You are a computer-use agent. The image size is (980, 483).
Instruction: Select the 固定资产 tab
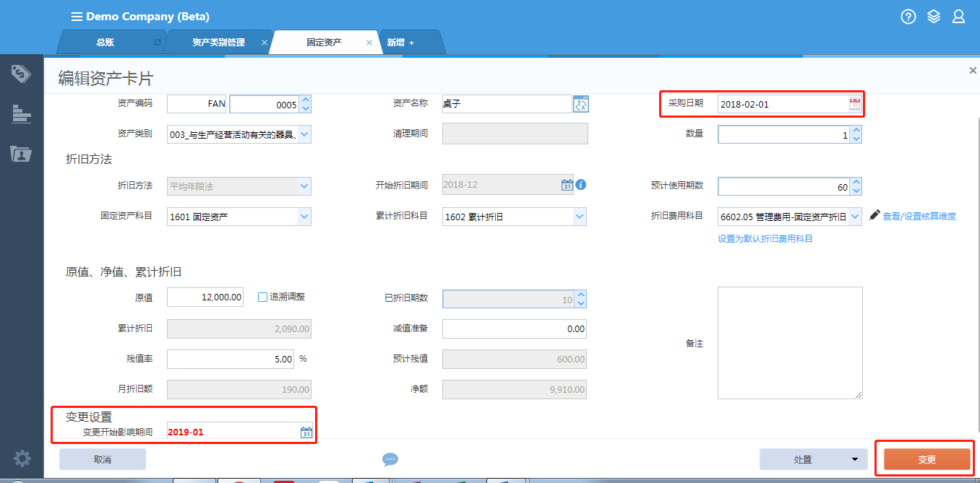point(324,43)
